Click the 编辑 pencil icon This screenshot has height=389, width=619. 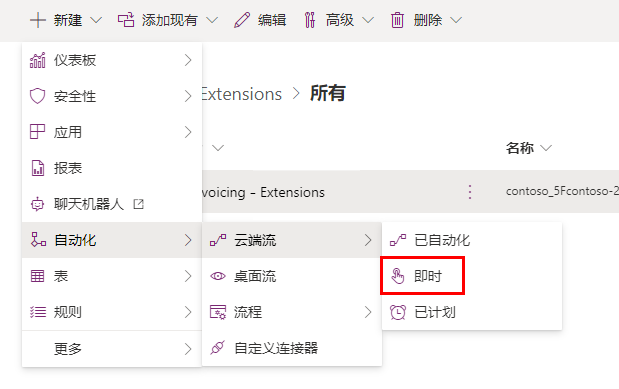[x=242, y=20]
